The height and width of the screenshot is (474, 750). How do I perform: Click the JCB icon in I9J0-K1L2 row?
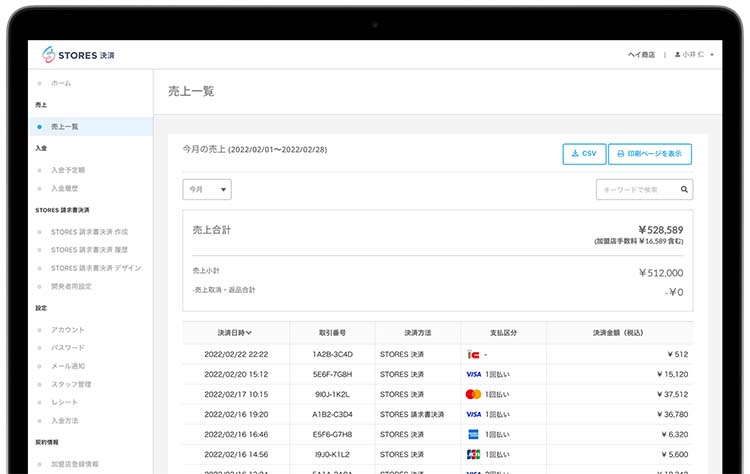(x=473, y=454)
